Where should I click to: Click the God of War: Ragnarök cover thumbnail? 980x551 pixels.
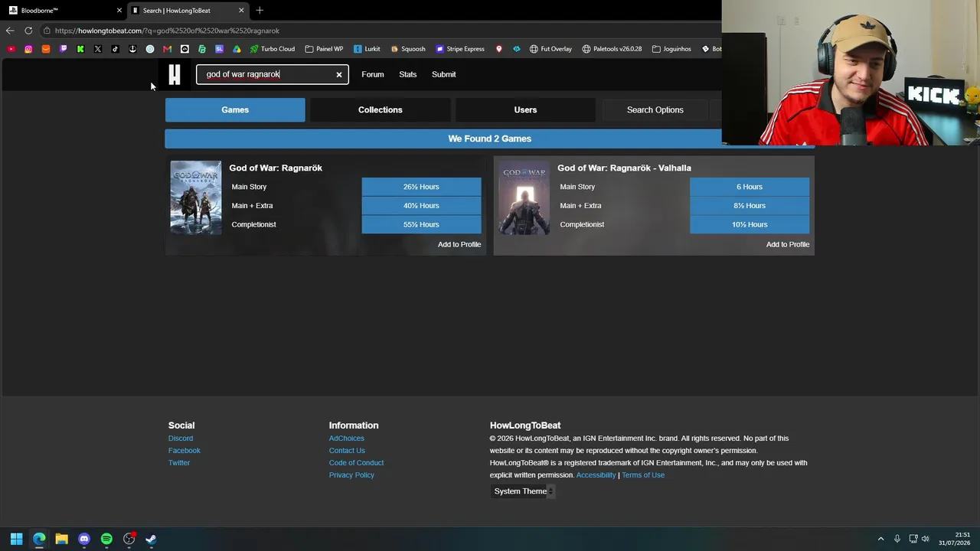point(196,197)
